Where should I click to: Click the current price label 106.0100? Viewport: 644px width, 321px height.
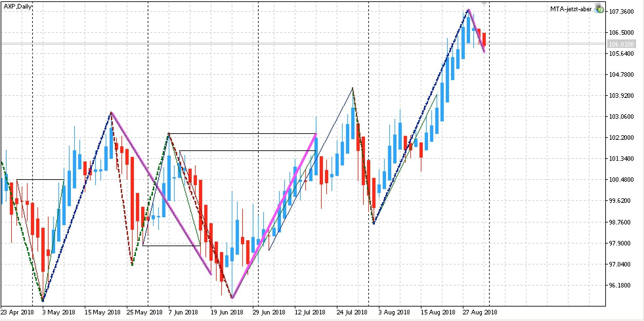pyautogui.click(x=621, y=44)
